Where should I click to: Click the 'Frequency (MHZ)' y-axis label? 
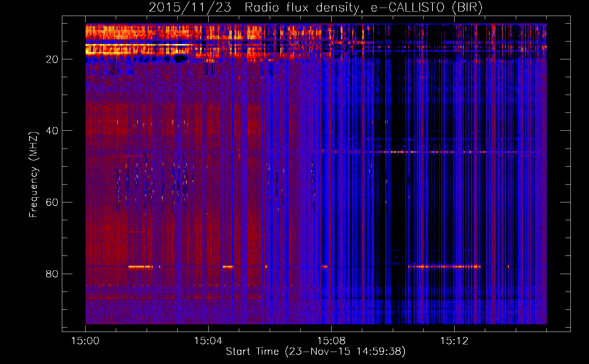click(x=33, y=175)
